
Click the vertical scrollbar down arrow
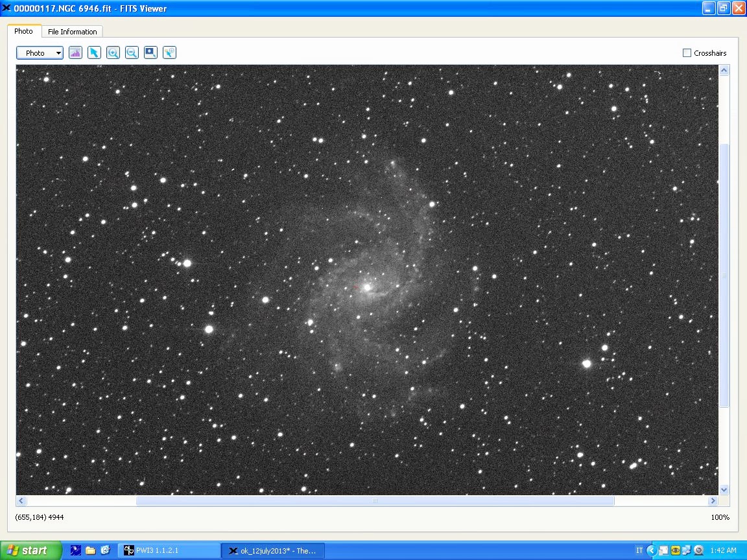click(x=724, y=490)
